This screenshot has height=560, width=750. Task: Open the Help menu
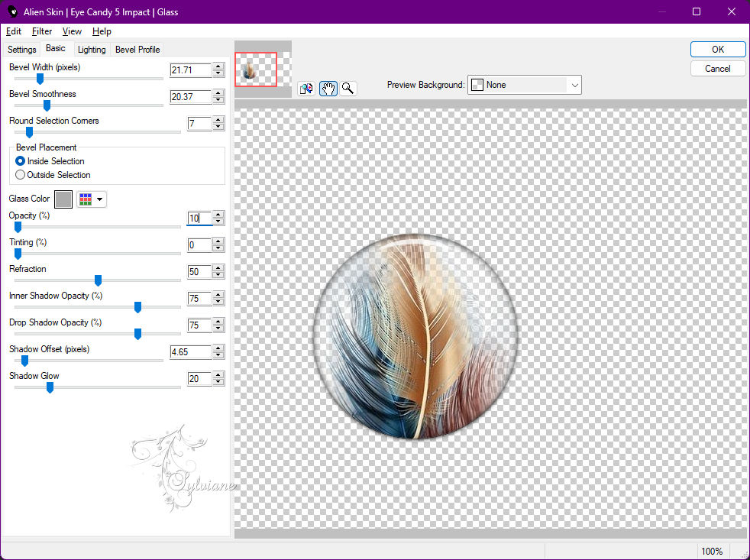tap(102, 31)
